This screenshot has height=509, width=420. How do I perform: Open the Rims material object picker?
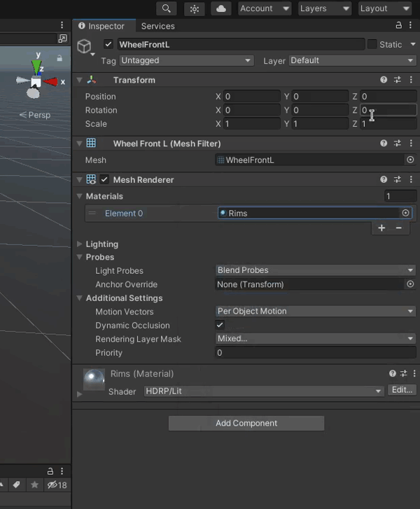click(x=406, y=213)
